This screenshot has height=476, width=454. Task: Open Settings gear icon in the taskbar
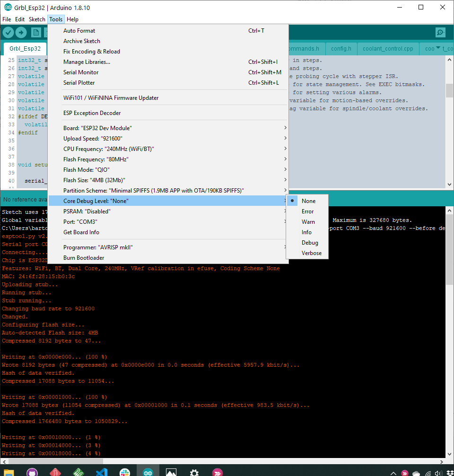click(194, 471)
